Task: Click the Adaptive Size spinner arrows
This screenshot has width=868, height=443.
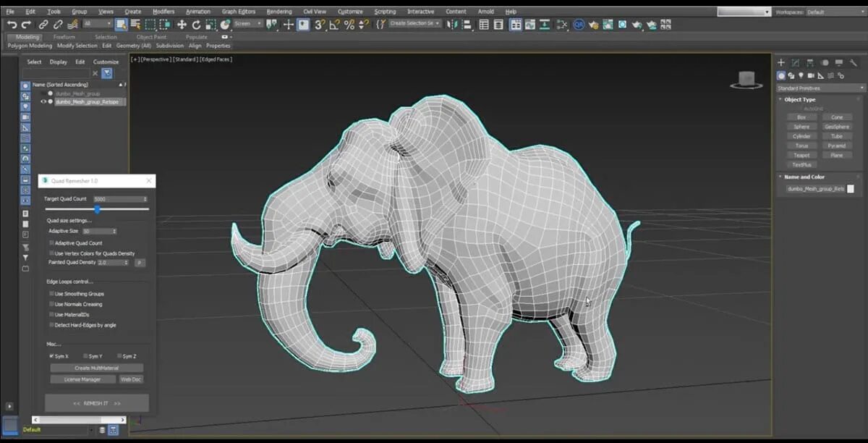Action: tap(115, 231)
